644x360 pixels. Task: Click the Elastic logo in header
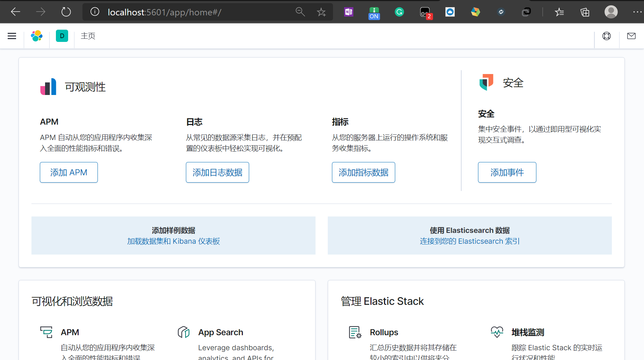pyautogui.click(x=37, y=36)
